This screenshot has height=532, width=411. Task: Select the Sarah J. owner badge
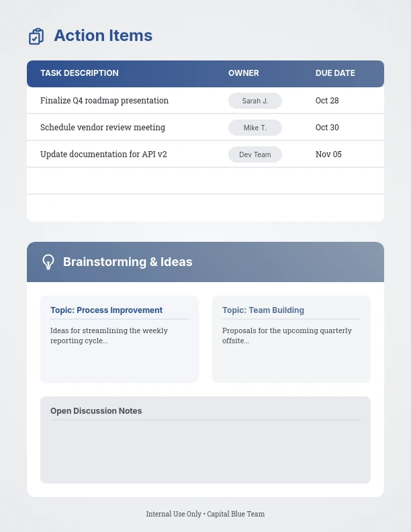[x=255, y=101]
